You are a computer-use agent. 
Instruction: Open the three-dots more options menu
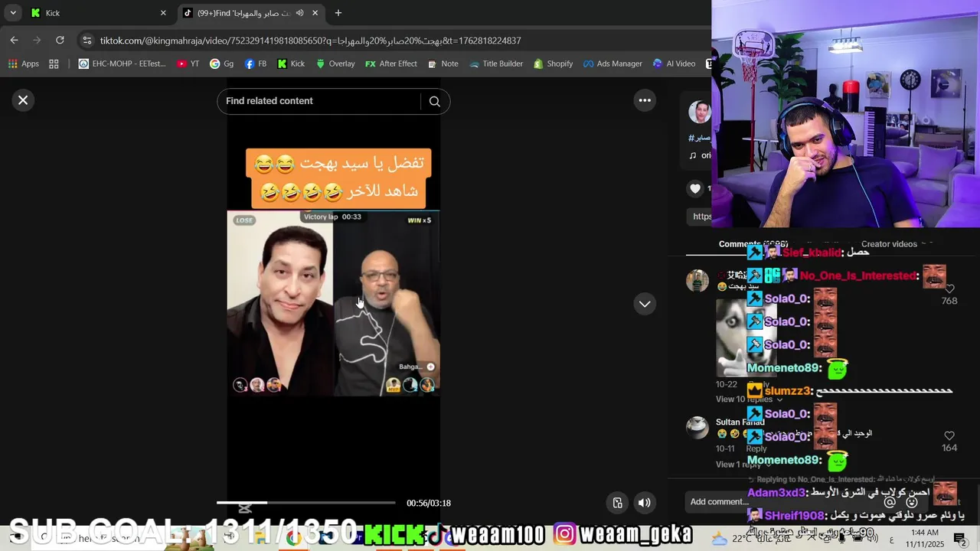(x=645, y=100)
